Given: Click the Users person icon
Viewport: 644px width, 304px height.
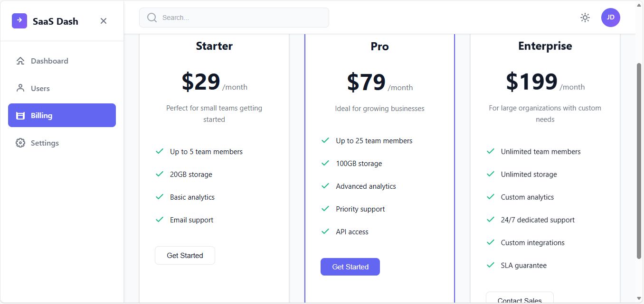Looking at the screenshot, I should [x=20, y=88].
